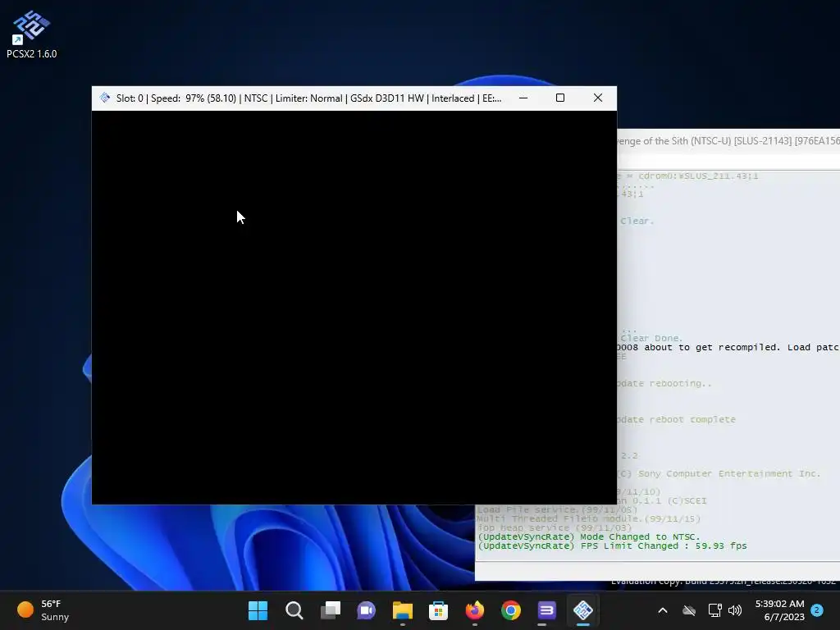Open the volume control tray icon
This screenshot has height=630, width=840.
click(x=736, y=610)
